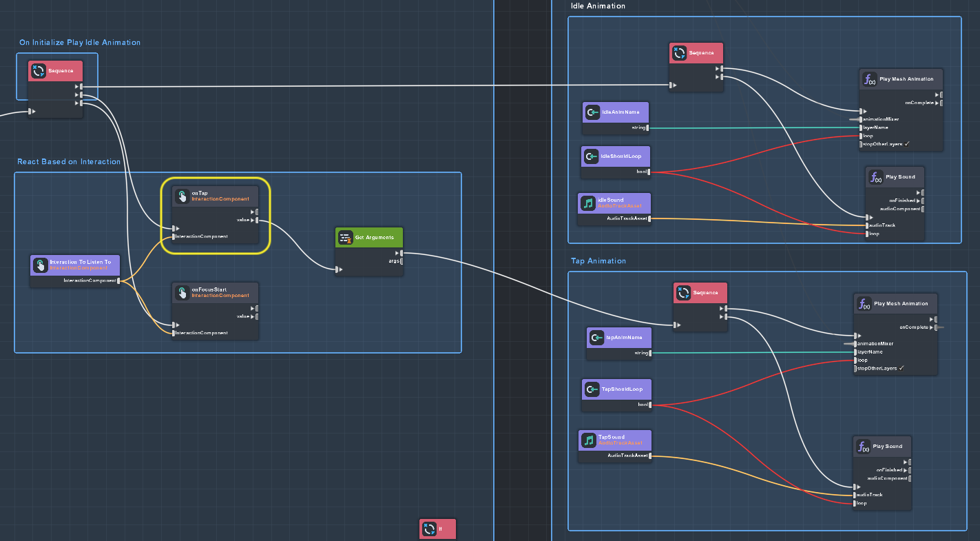980x541 pixels.
Task: Select the onFocusStart node icon
Action: click(x=182, y=293)
